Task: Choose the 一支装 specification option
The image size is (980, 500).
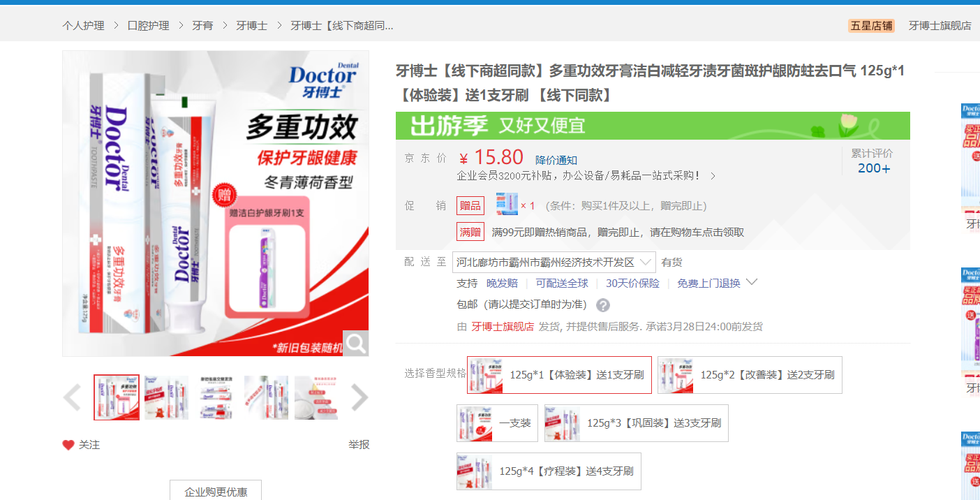Action: tap(497, 423)
